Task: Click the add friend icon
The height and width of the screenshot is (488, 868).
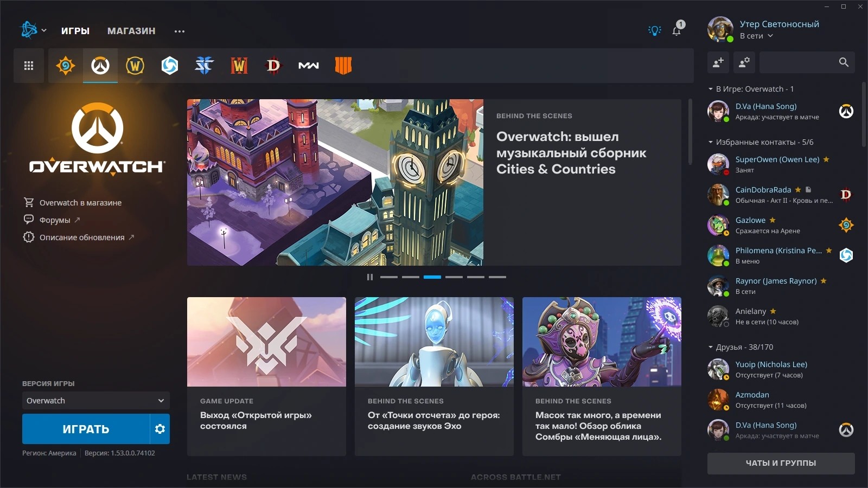Action: click(x=718, y=62)
